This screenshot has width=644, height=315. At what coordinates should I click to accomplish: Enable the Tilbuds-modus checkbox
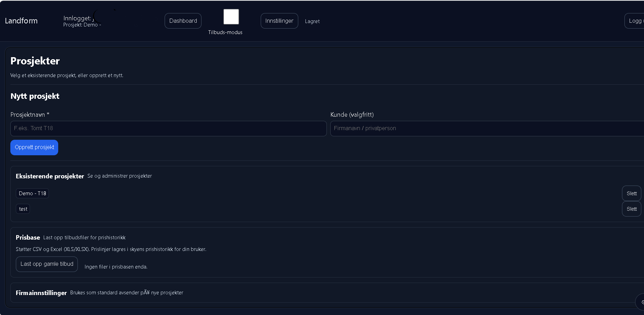coord(231,17)
